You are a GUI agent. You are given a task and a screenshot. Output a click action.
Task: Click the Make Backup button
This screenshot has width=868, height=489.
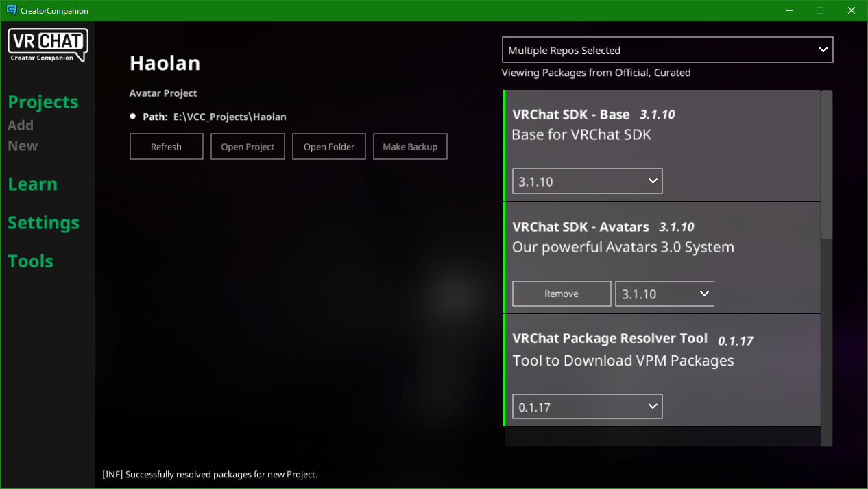[410, 147]
